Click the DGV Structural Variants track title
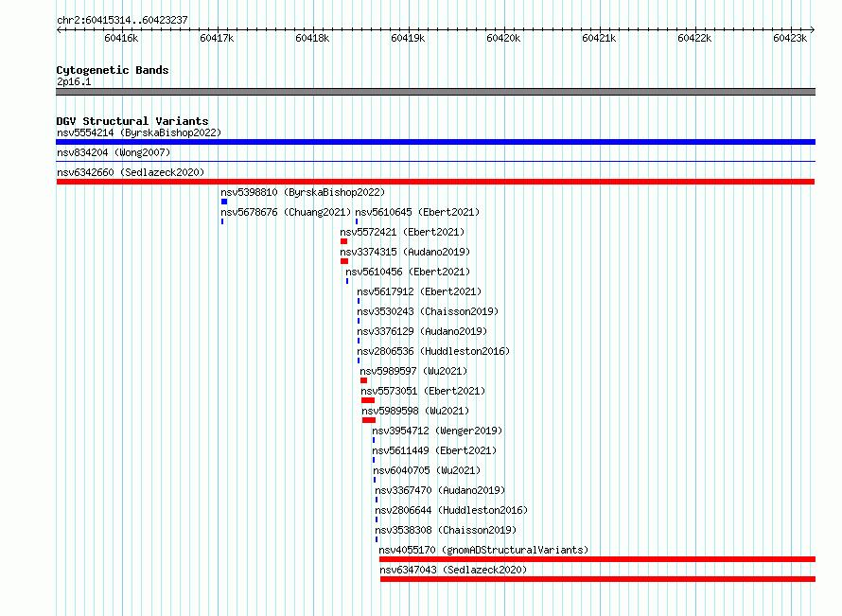 point(132,121)
